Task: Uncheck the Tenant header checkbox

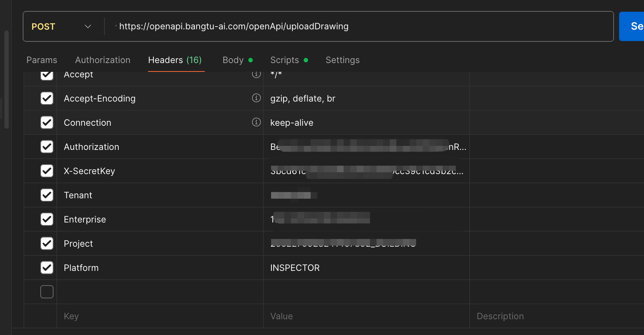Action: pos(47,195)
